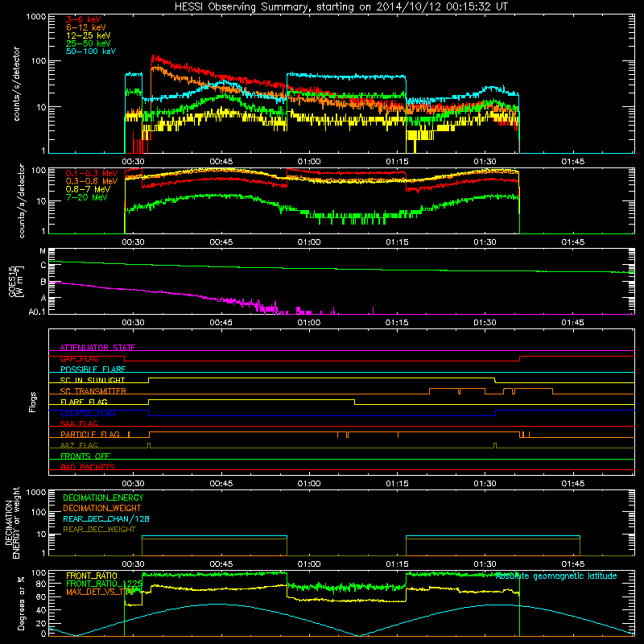Click the orange 6-12 keV legend label
The width and height of the screenshot is (644, 644).
tap(86, 27)
